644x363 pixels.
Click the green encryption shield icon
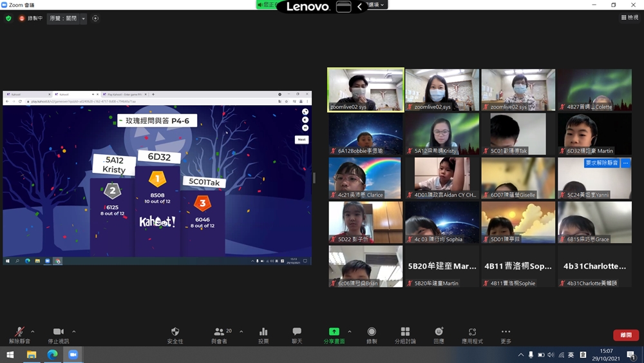[x=8, y=19]
